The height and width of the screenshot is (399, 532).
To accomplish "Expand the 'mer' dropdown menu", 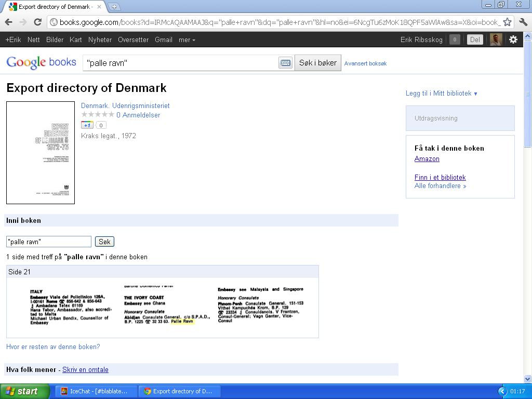I will 187,39.
